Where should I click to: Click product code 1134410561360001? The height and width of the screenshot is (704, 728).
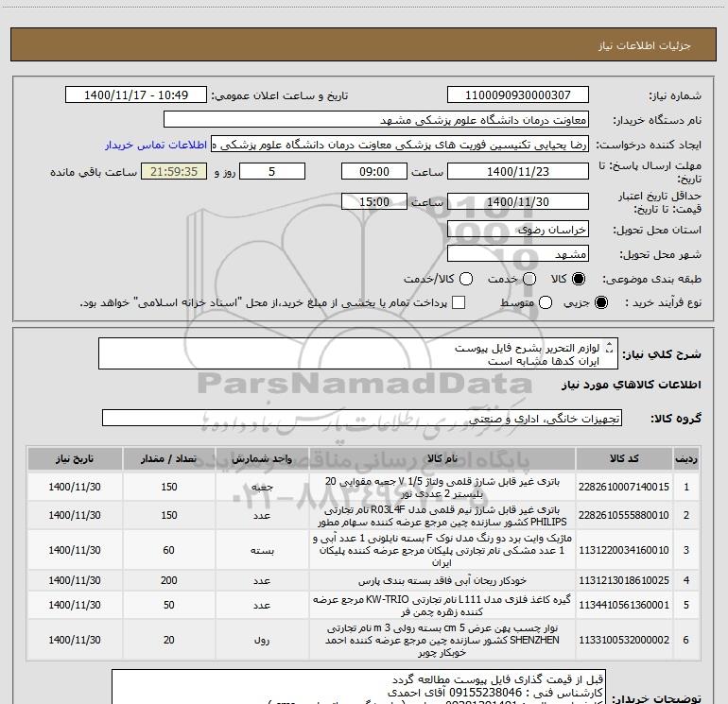(624, 605)
